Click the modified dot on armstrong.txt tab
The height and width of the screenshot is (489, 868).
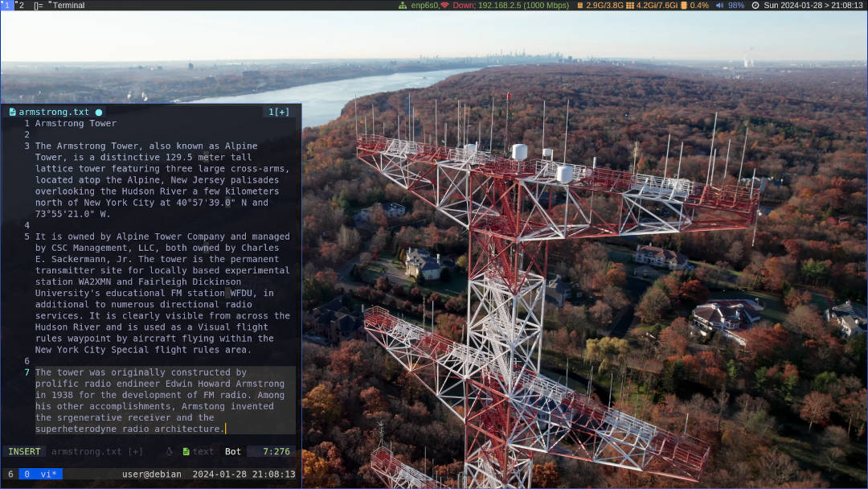[x=99, y=113]
